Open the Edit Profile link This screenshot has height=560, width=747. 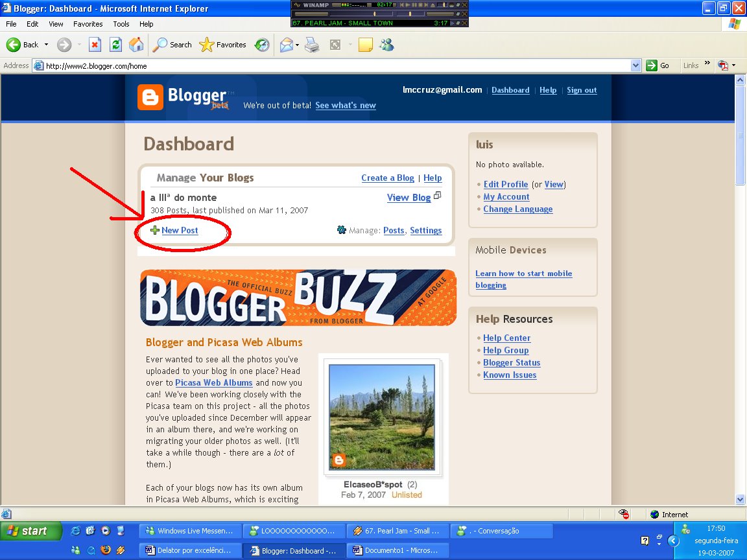tap(506, 184)
